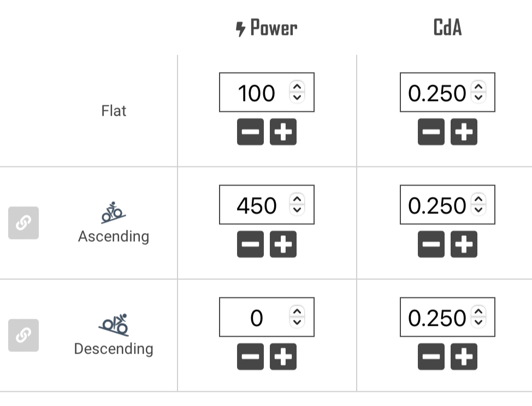Click spinner arrows in Descending CdA field

(478, 317)
